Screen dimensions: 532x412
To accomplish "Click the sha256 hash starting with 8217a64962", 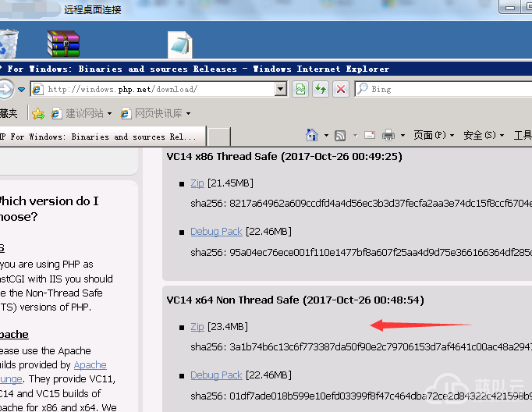I will point(381,204).
